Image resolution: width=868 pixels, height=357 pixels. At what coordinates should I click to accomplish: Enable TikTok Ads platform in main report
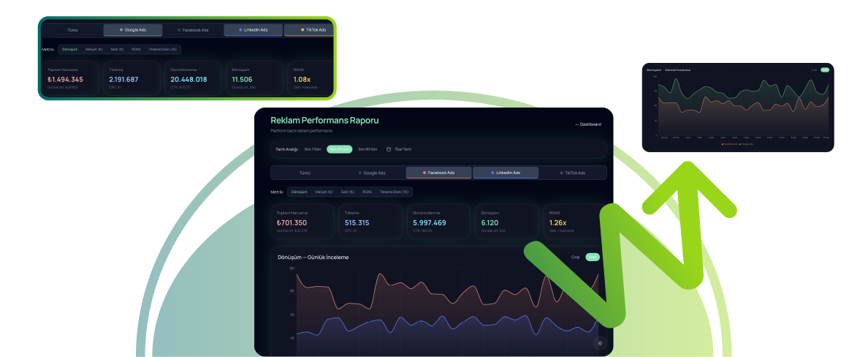point(572,173)
